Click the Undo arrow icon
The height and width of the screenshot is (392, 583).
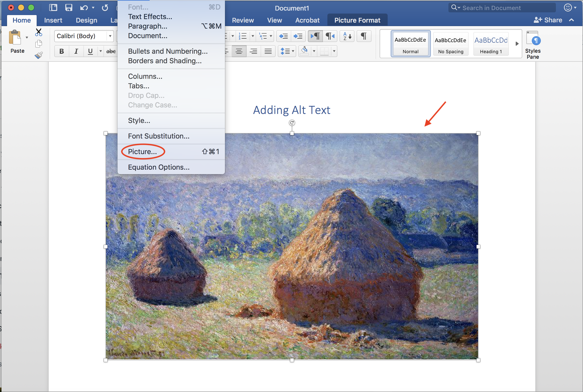click(84, 8)
